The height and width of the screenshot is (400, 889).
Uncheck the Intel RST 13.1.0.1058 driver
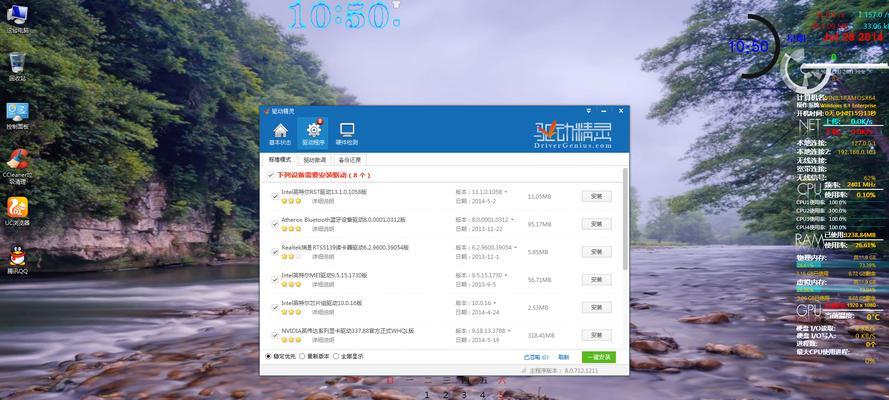click(274, 196)
